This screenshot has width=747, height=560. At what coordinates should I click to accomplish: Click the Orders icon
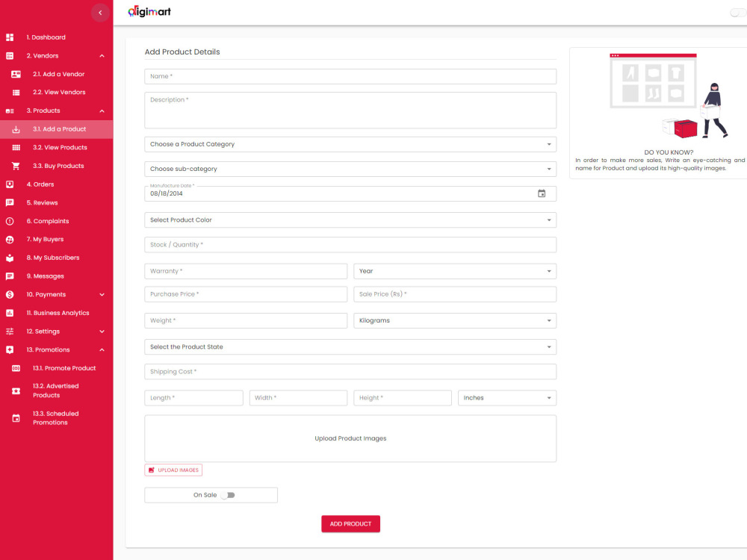tap(10, 184)
